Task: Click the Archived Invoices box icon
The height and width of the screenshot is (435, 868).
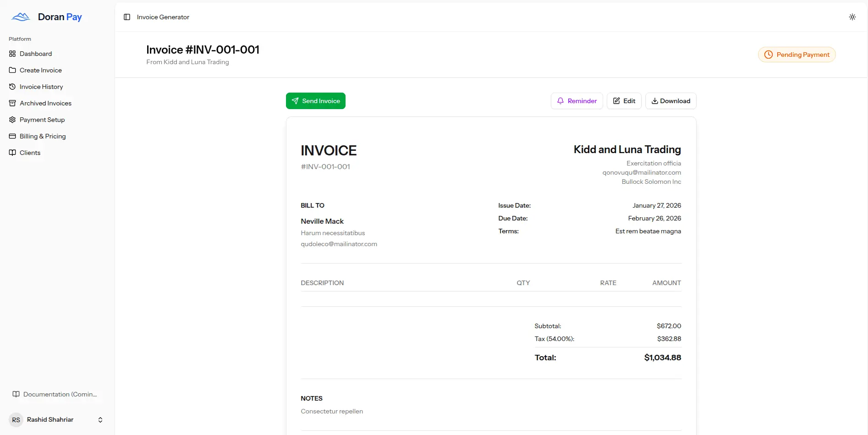Action: click(12, 103)
